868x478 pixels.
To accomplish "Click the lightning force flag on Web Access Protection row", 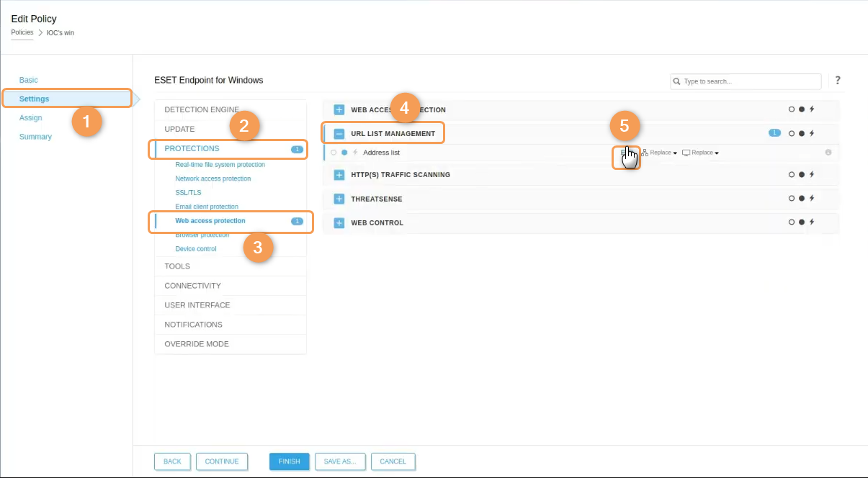I will pyautogui.click(x=811, y=109).
